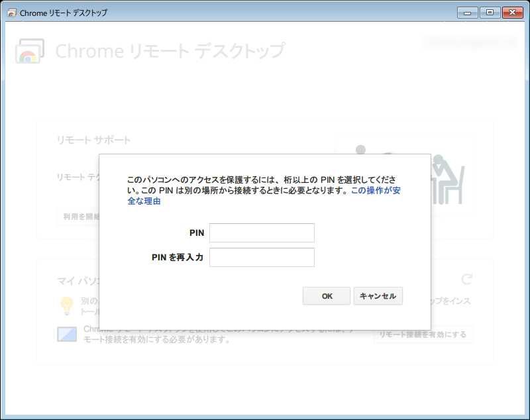Minimize the Chrome リモート デスクトップ window
Image resolution: width=530 pixels, height=420 pixels.
point(468,12)
